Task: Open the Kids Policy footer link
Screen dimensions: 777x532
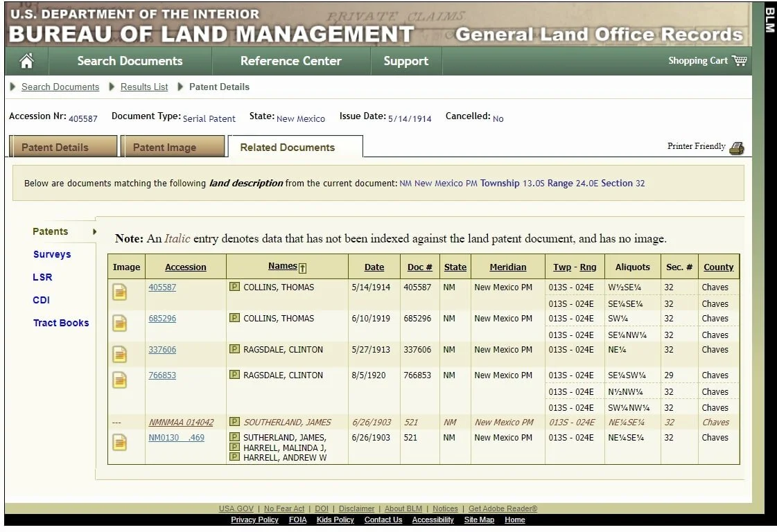Action: tap(335, 520)
